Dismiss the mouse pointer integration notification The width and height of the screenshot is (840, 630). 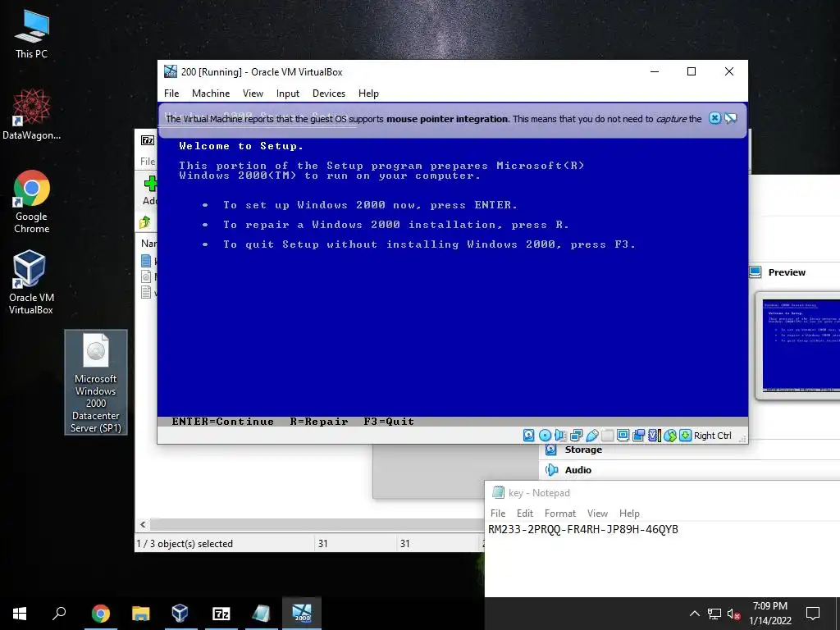click(714, 118)
